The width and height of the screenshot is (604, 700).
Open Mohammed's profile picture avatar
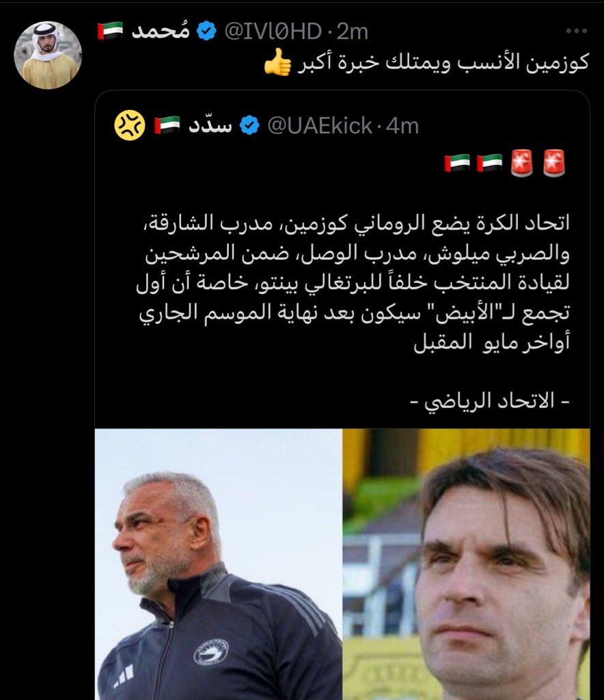coord(48,55)
